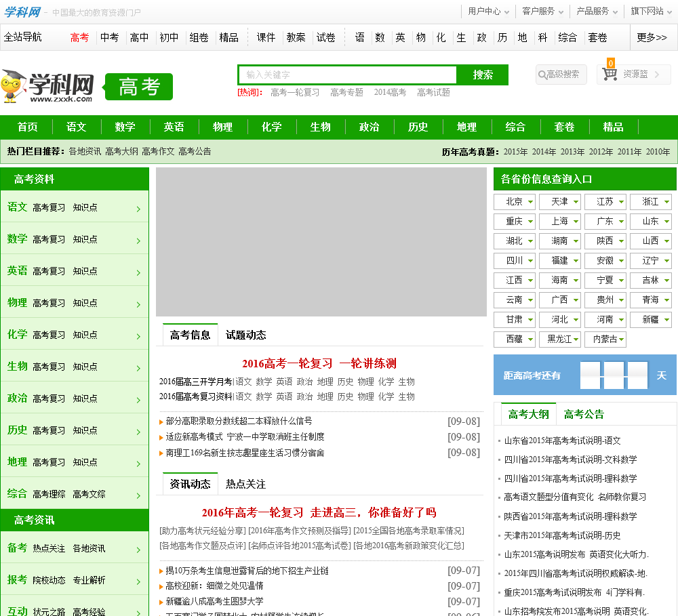This screenshot has width=678, height=616.
Task: Click the shopping cart resource basket icon
Action: click(x=610, y=74)
